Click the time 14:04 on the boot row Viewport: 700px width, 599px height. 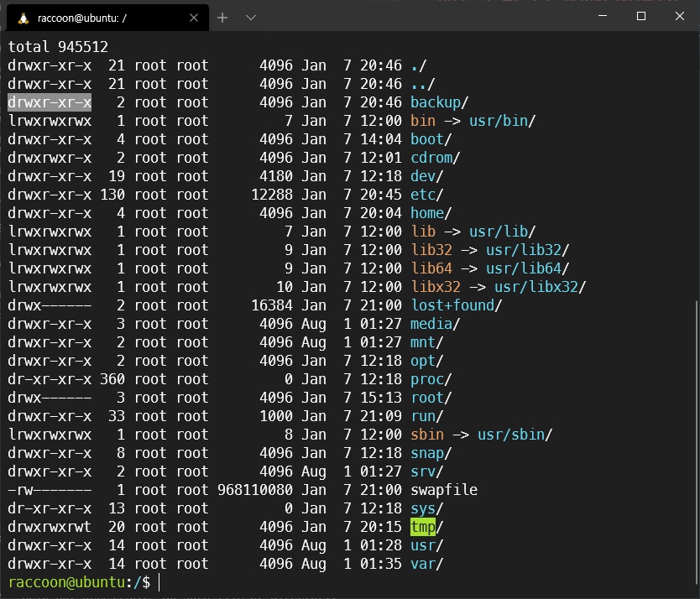click(381, 139)
